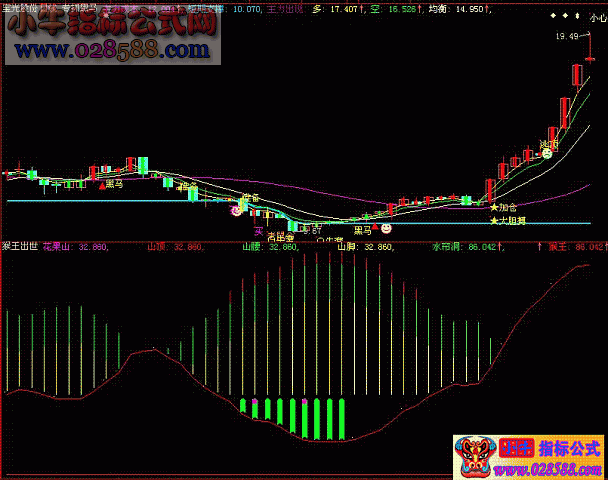The image size is (608, 480).
Task: Click the tallest red candlestick near the peak
Action: click(577, 74)
